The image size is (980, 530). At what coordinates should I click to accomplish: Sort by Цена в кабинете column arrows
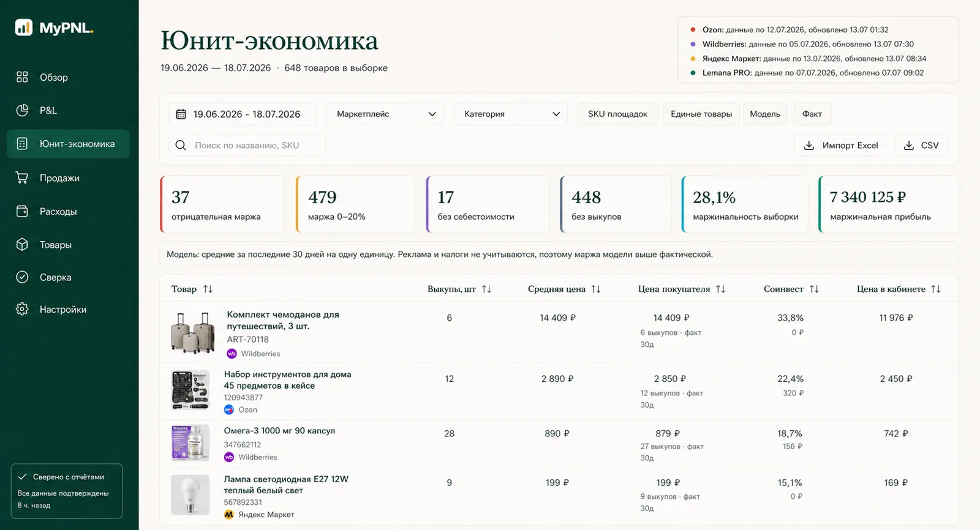(x=936, y=289)
